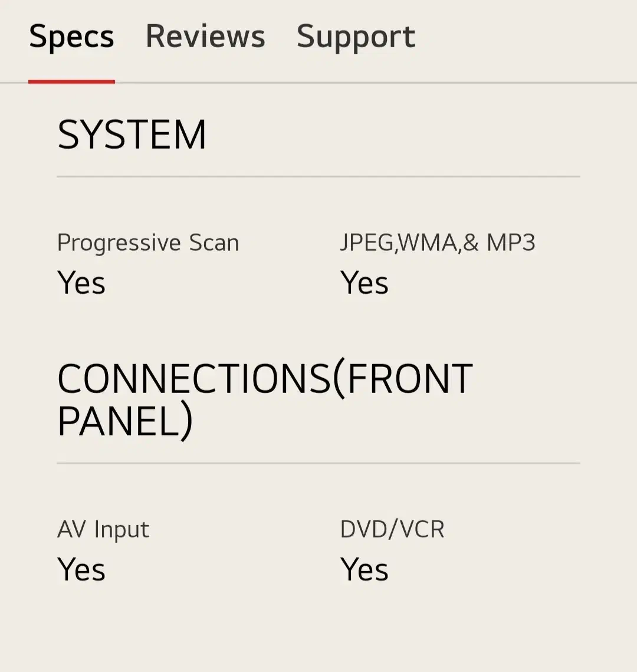Click the word Scan in the spec label
Viewport: 637px width, 672px height.
pyautogui.click(x=214, y=243)
